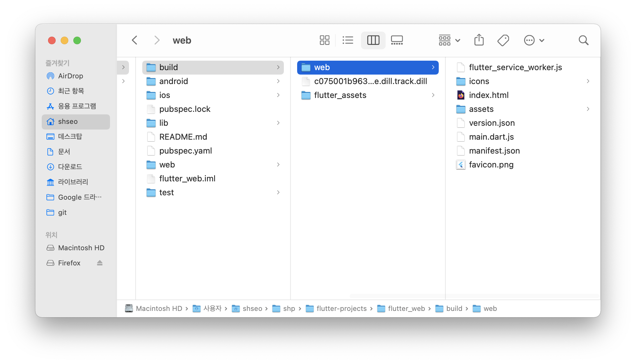636x364 pixels.
Task: Open the search magnifier
Action: pos(583,40)
